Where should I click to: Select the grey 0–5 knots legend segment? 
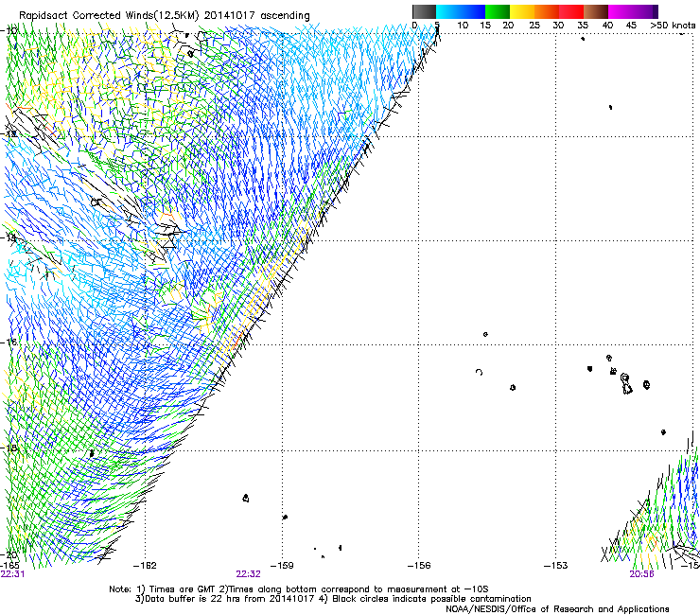pos(424,11)
